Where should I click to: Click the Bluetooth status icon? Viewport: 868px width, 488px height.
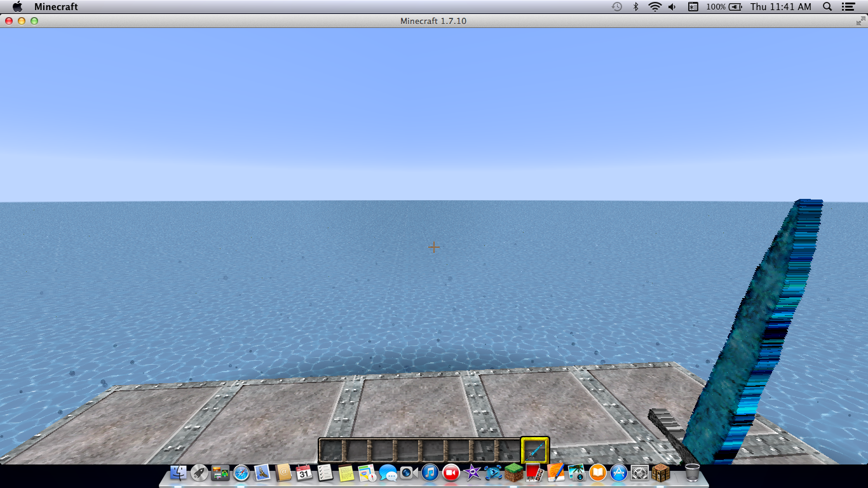[635, 7]
